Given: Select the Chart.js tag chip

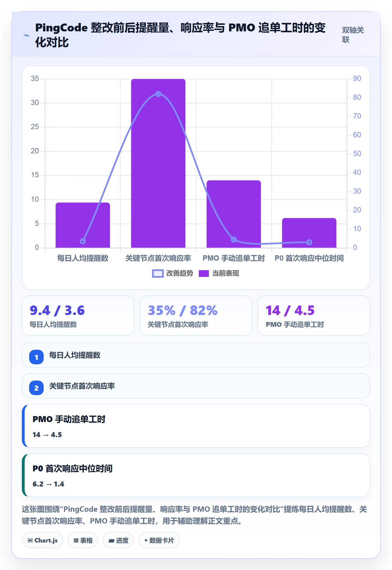Looking at the screenshot, I should [43, 540].
